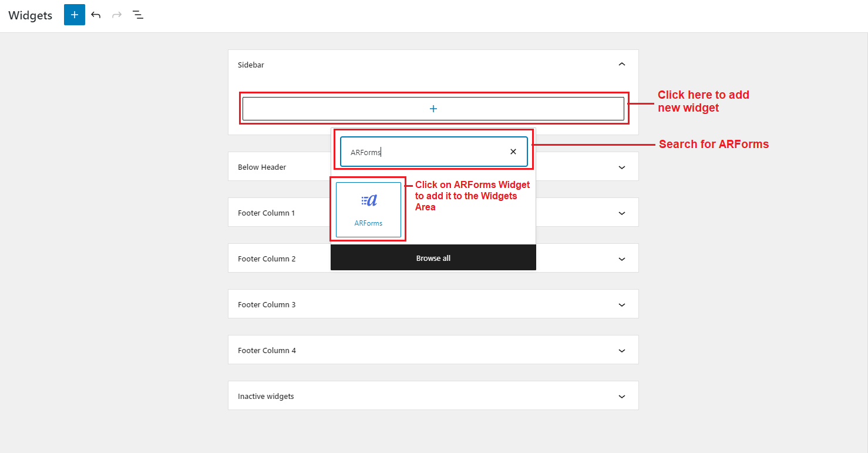The height and width of the screenshot is (453, 868).
Task: Click the Sidebar panel title text
Action: (251, 65)
